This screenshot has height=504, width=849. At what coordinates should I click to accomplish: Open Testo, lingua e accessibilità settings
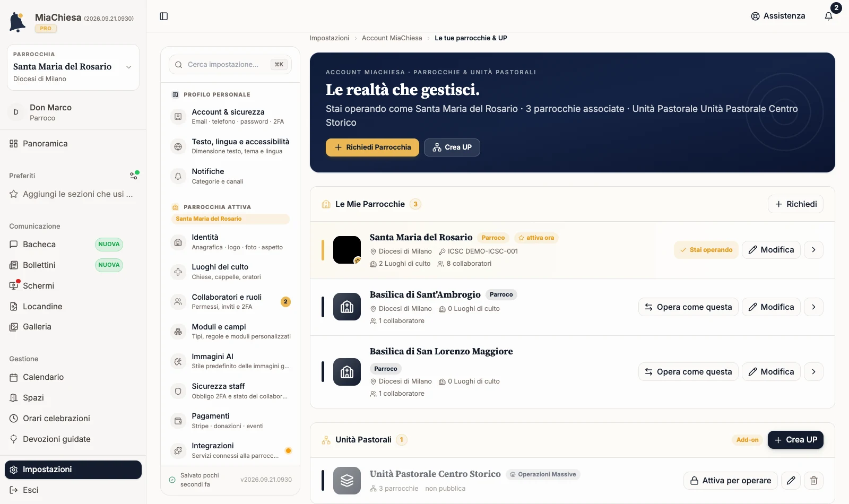pyautogui.click(x=230, y=146)
